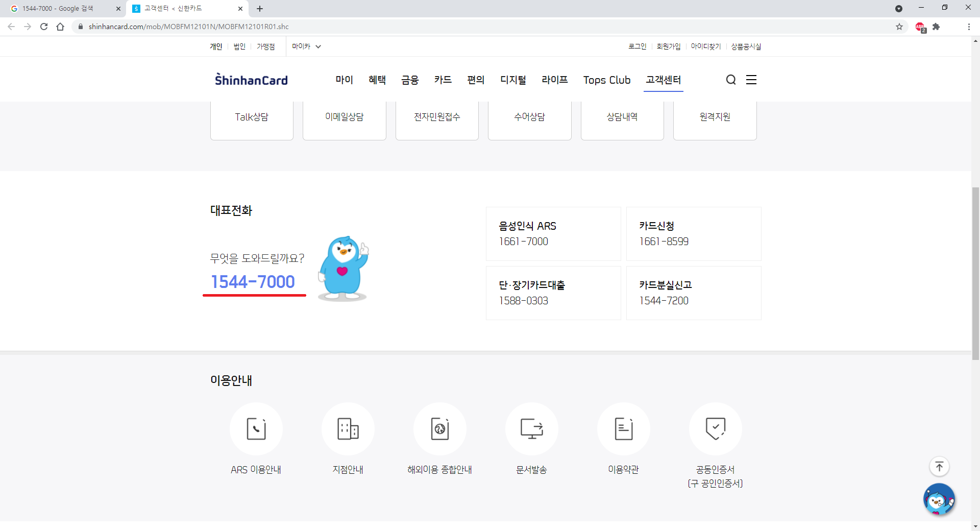This screenshot has width=980, height=531.
Task: Open the Tops Club menu
Action: (607, 80)
